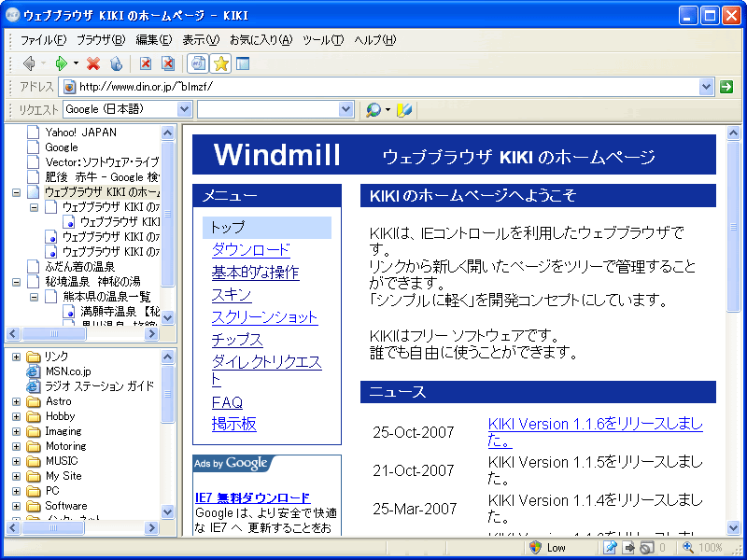Open the スクリーンショット link

265,317
